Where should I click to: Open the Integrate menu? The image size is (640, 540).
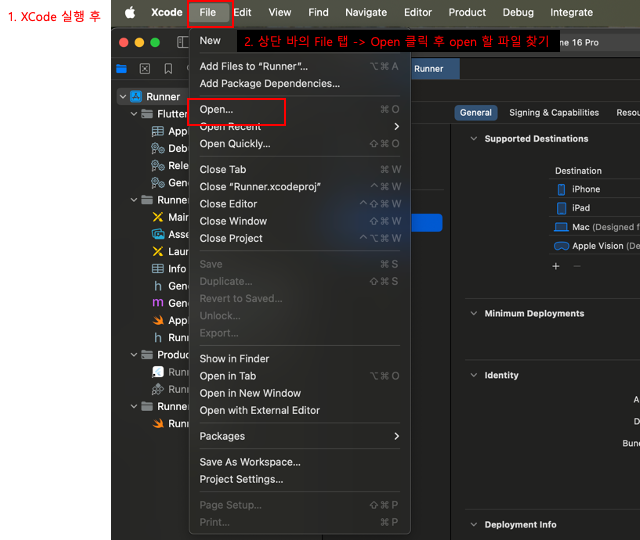[571, 13]
